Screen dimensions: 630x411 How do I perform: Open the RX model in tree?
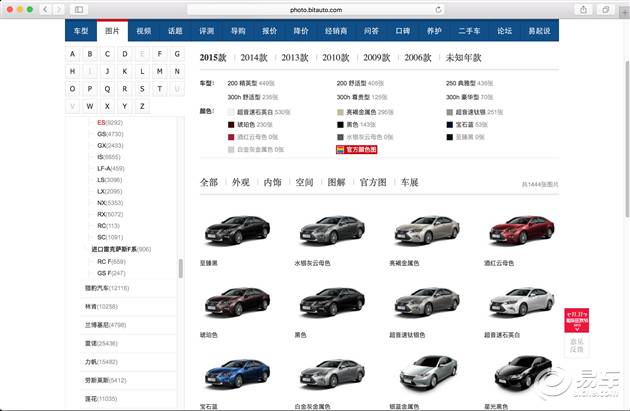point(110,215)
